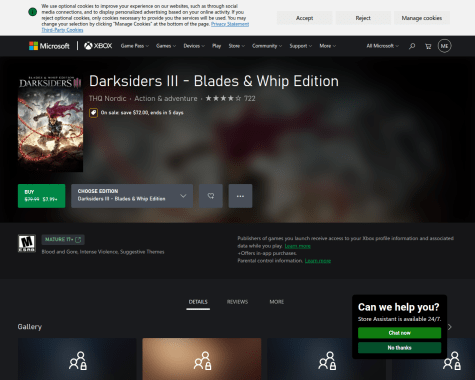The image size is (475, 380).
Task: Click the Manage cookies button
Action: pos(422,18)
